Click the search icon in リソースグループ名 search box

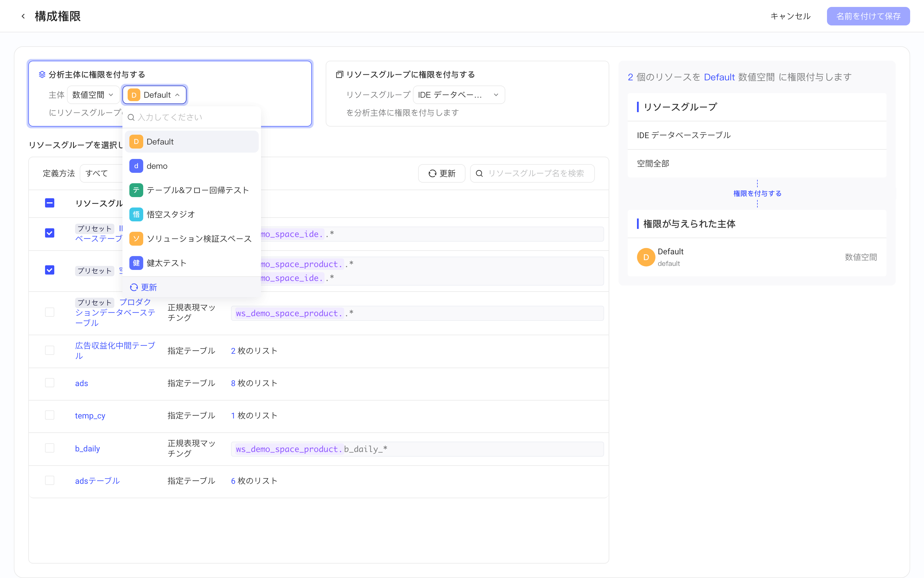pyautogui.click(x=479, y=174)
